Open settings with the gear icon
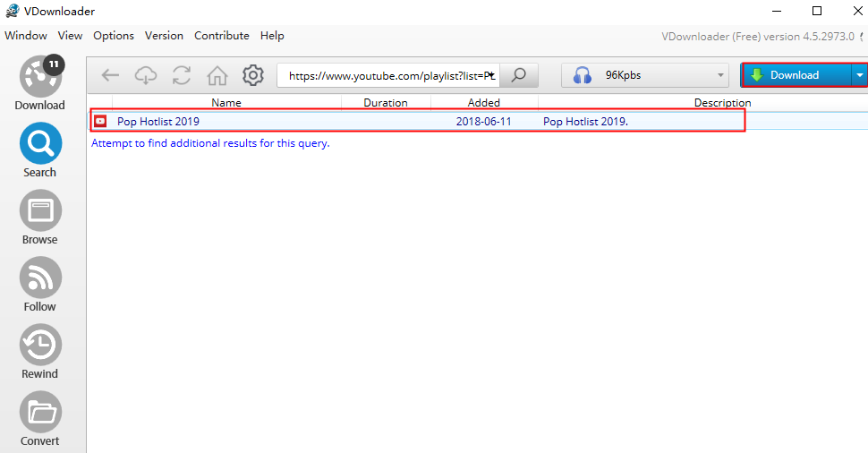The height and width of the screenshot is (453, 868). [x=253, y=75]
